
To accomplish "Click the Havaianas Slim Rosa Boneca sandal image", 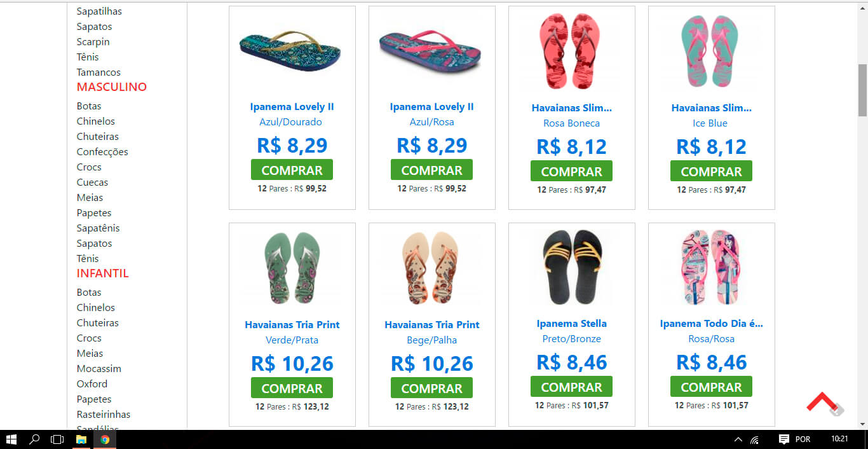I will click(571, 52).
